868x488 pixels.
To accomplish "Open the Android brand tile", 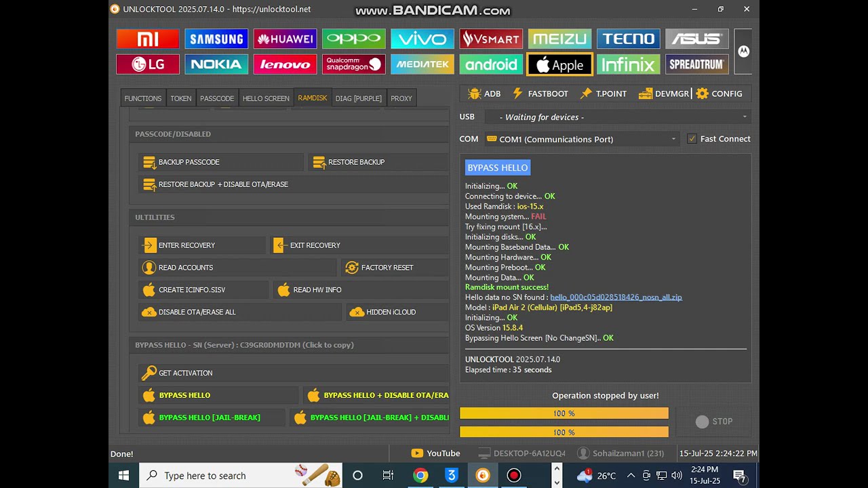I will (491, 64).
